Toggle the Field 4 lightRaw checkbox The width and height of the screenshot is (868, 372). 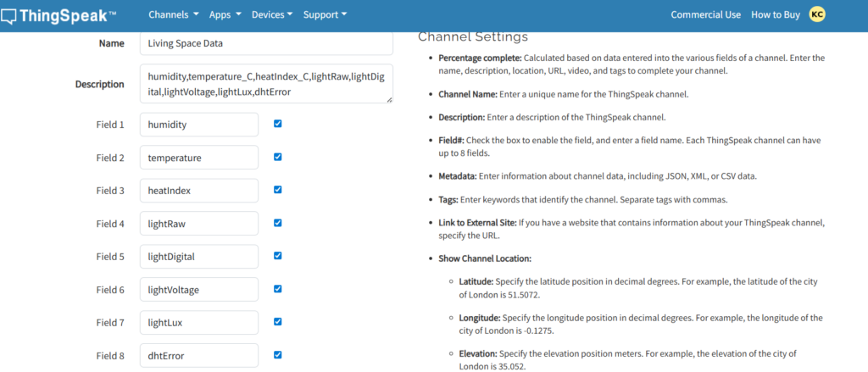click(x=278, y=223)
